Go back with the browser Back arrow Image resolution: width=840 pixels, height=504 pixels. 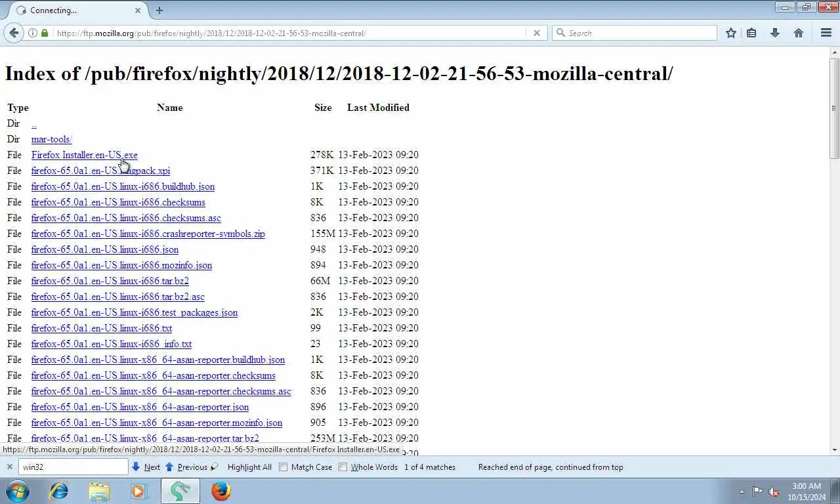click(14, 33)
